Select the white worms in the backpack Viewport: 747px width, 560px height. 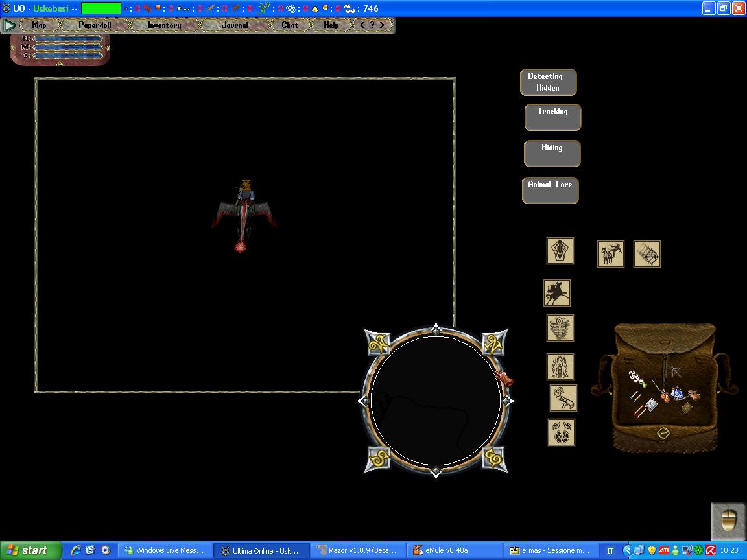pyautogui.click(x=635, y=378)
